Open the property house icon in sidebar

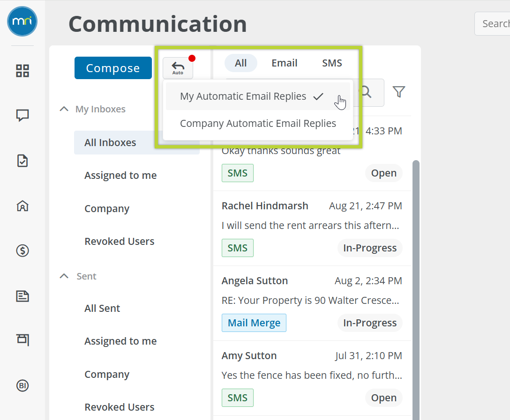pyautogui.click(x=22, y=206)
